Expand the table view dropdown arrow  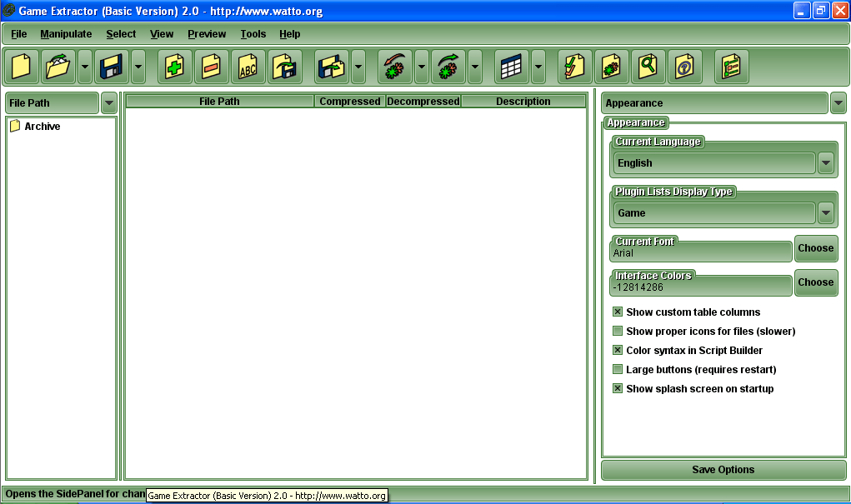point(538,67)
